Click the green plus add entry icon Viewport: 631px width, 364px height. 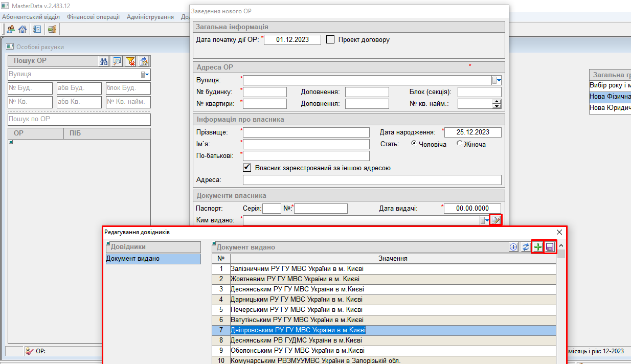click(537, 247)
